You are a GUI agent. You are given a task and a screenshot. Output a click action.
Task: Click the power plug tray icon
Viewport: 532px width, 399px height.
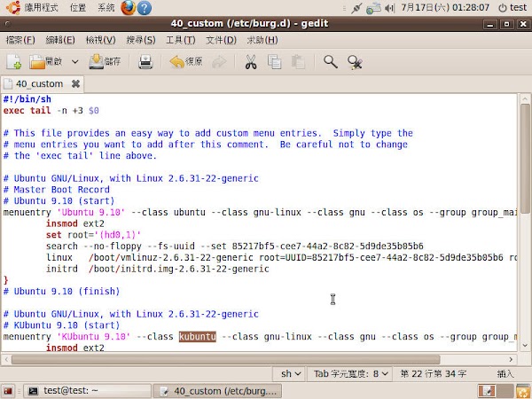(356, 8)
